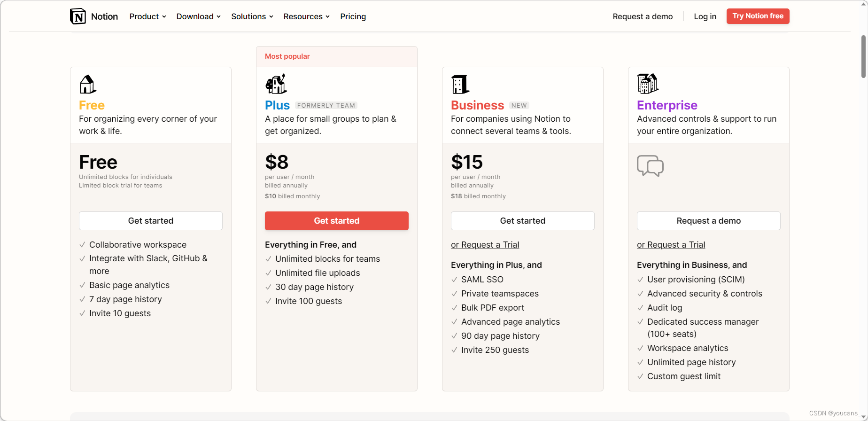Go to the Pricing page

click(x=353, y=16)
